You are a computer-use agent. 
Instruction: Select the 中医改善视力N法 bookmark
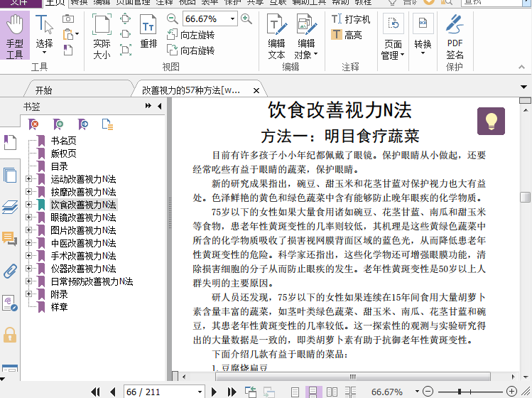coord(84,243)
